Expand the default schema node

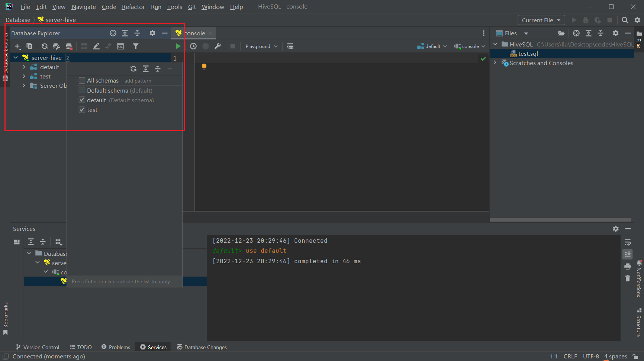pos(24,67)
